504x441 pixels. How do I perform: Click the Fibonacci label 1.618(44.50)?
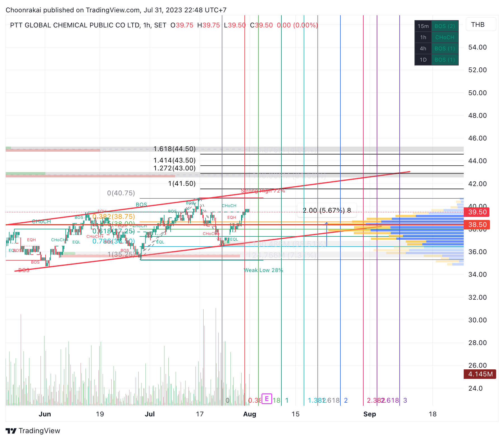[175, 149]
